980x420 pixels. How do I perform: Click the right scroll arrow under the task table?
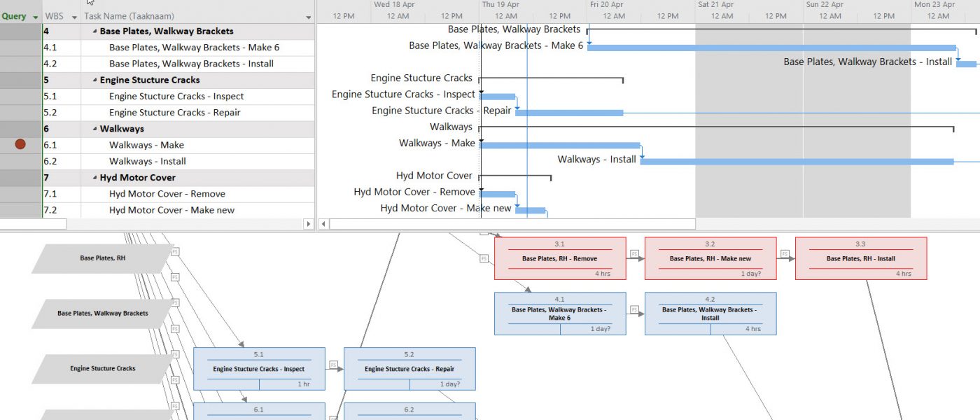click(309, 224)
